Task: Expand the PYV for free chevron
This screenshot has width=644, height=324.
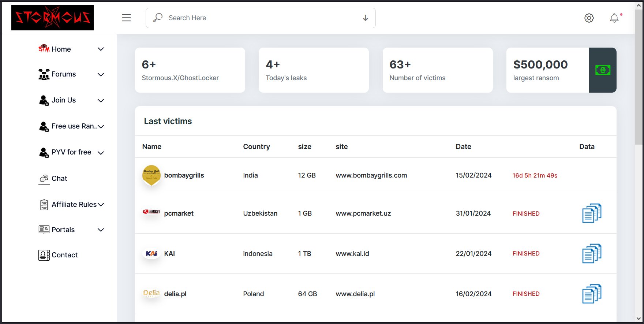Action: (x=101, y=153)
